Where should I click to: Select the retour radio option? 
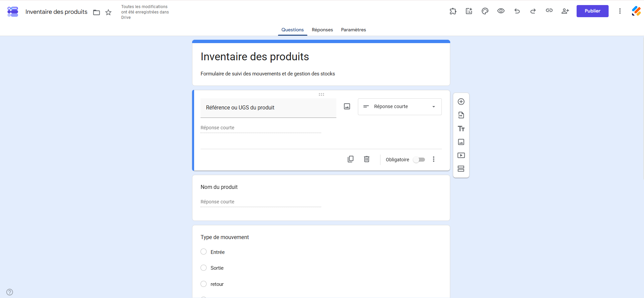[x=204, y=284]
